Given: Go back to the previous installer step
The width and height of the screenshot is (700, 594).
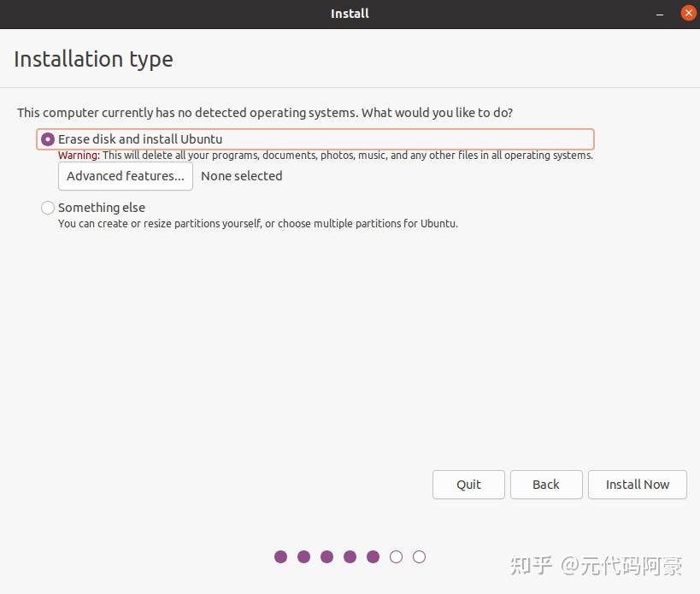Looking at the screenshot, I should click(x=546, y=485).
